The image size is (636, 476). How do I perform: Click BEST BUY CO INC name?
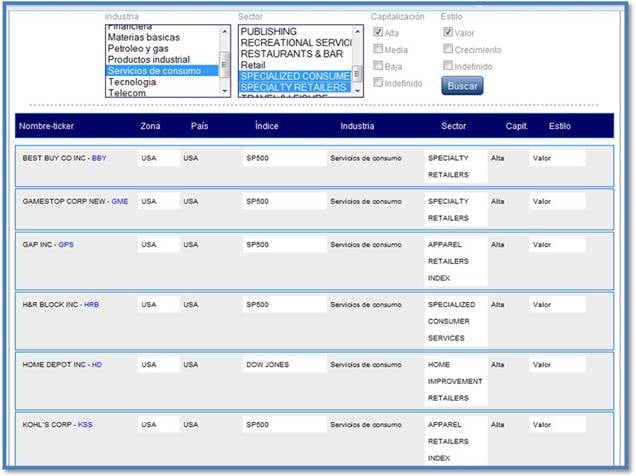click(x=54, y=158)
